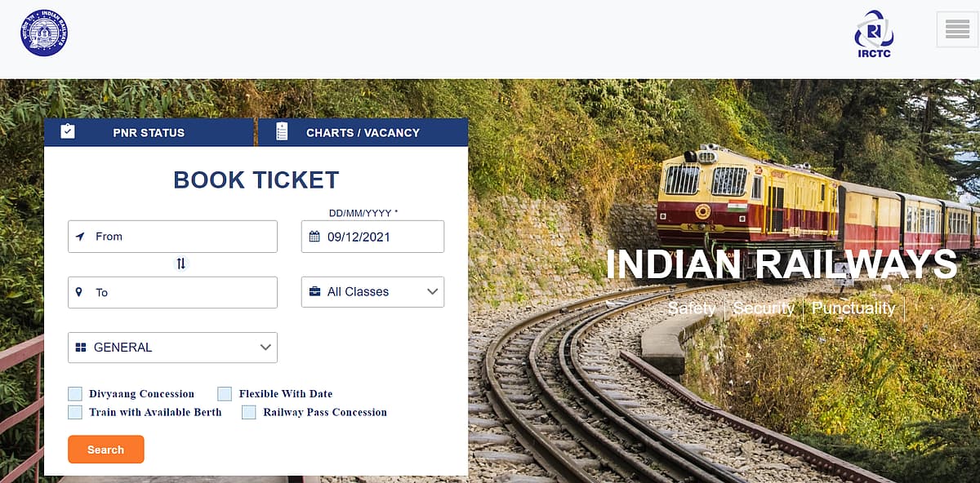Open the GENERAL quota dropdown
The width and height of the screenshot is (980, 483).
(172, 347)
